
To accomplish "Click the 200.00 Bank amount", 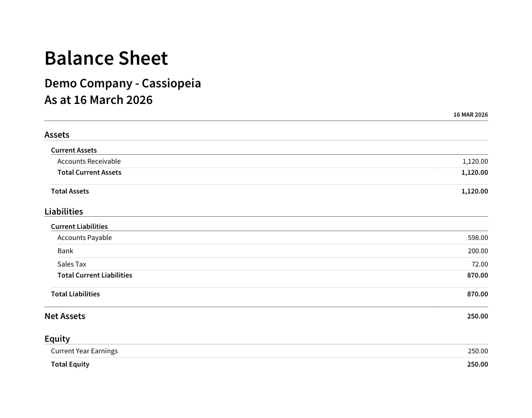I will [478, 252].
